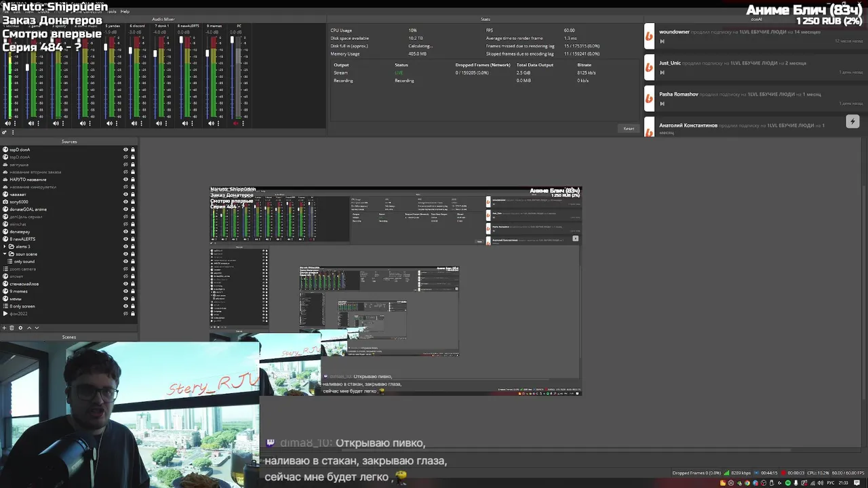Toggle lock on 8 only screen source
Viewport: 868px width, 488px height.
tap(133, 306)
